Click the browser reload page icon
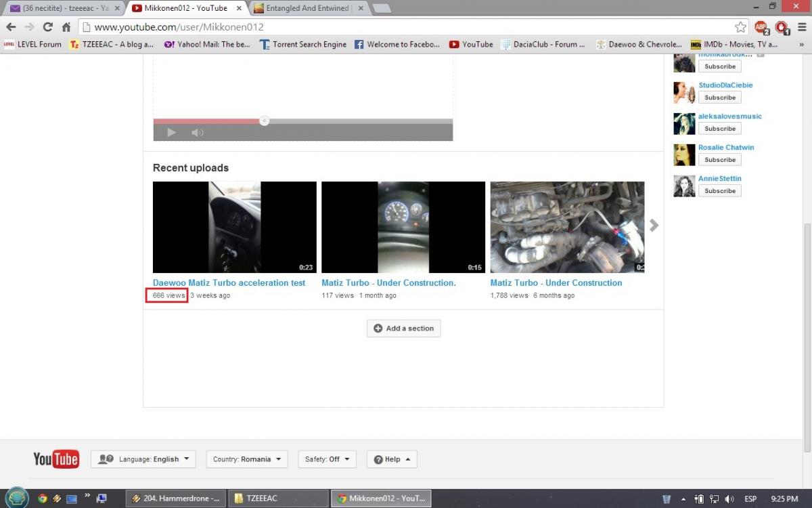 tap(47, 27)
